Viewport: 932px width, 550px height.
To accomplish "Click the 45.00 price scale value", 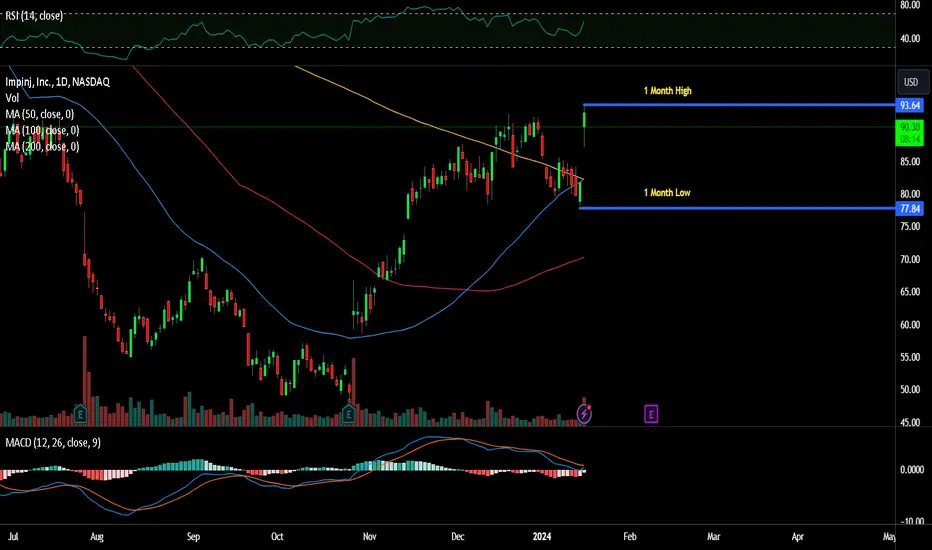I will (910, 422).
